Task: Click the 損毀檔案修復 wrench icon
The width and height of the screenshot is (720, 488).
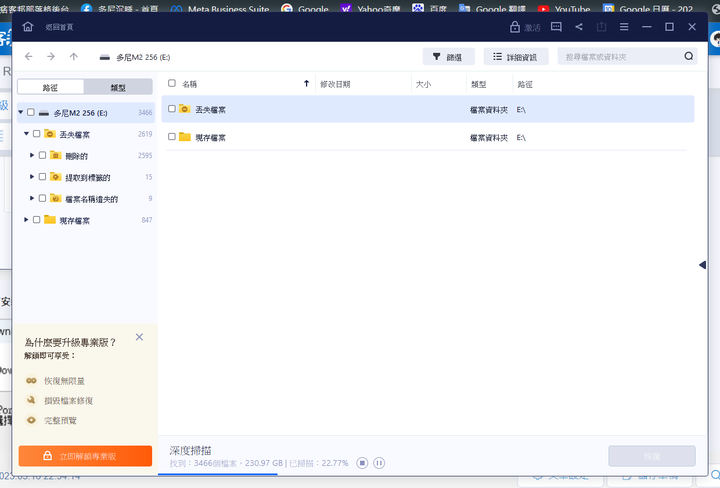Action: coord(31,400)
